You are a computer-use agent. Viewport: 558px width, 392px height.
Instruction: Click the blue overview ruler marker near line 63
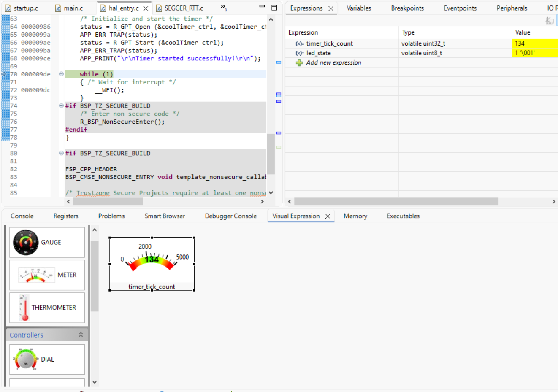[279, 62]
